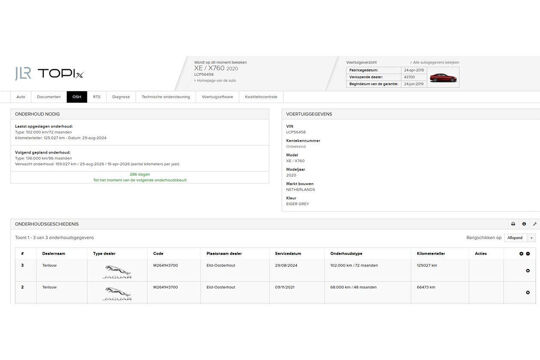The height and width of the screenshot is (360, 540).
Task: Click row number 3 in the history table
Action: (x=23, y=266)
